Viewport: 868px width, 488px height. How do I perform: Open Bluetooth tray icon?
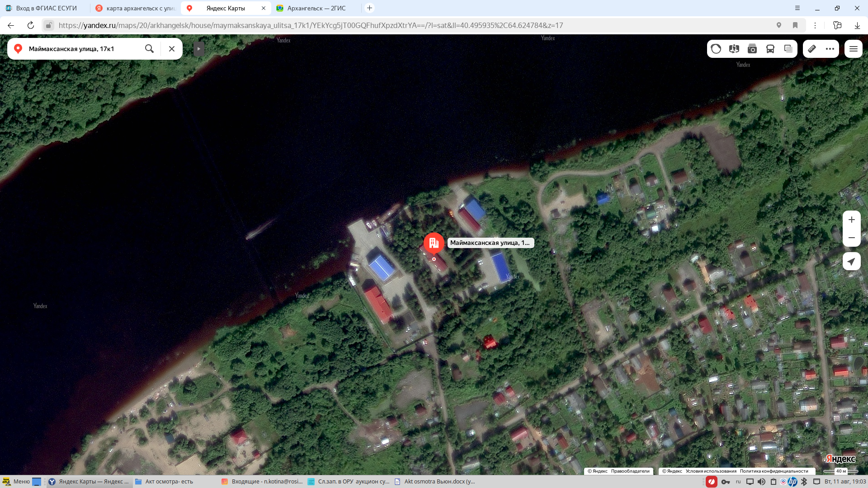[x=804, y=482]
